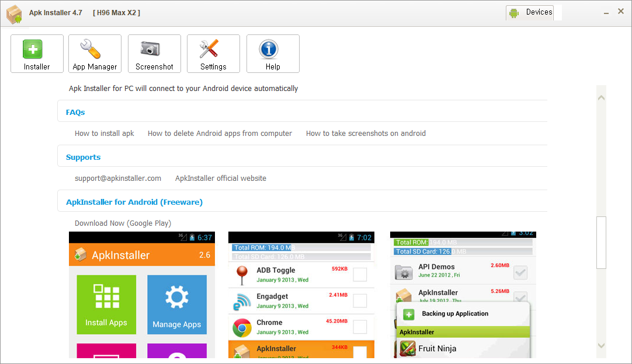Tick the ADB Toggle row checkbox
The height and width of the screenshot is (364, 632).
pyautogui.click(x=360, y=275)
